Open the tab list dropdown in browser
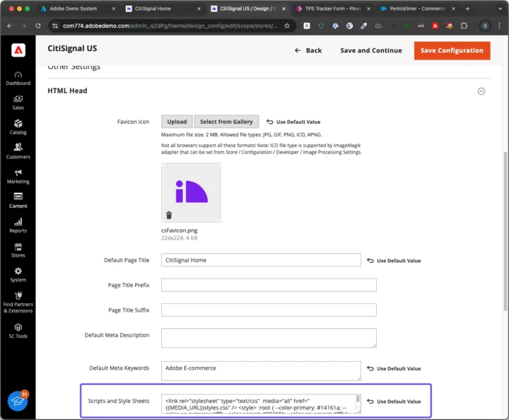This screenshot has height=420, width=509. pos(500,8)
